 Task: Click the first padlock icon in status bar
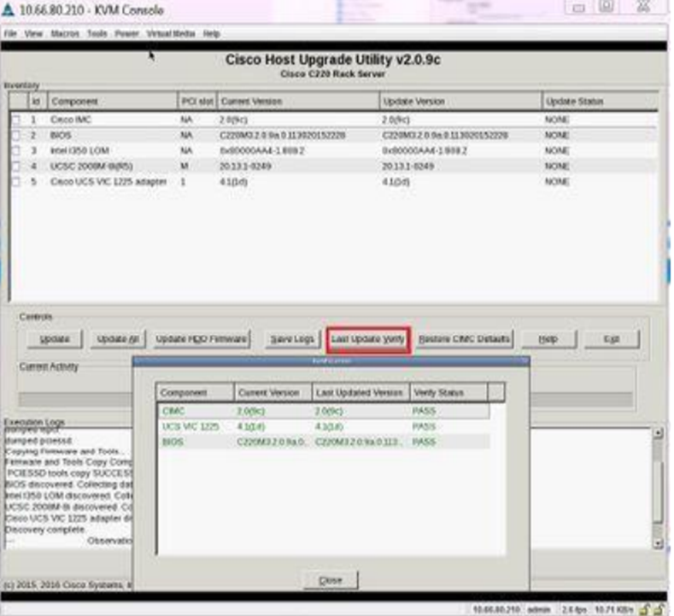(646, 608)
